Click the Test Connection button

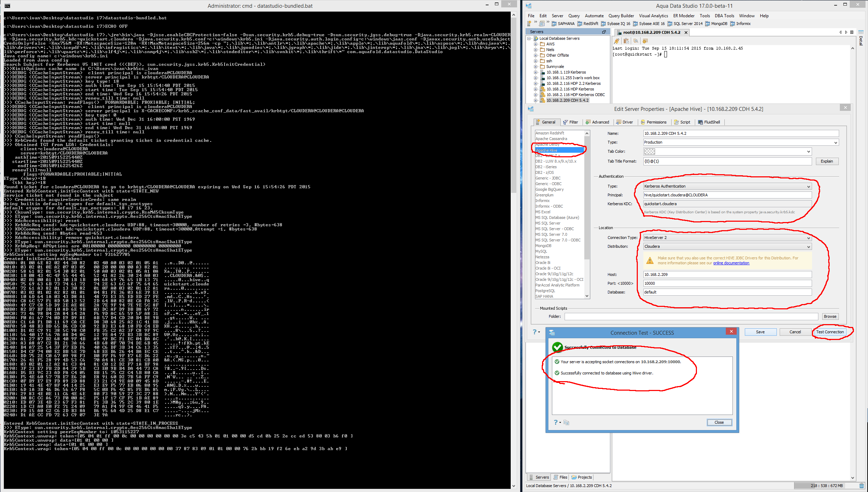pyautogui.click(x=830, y=332)
